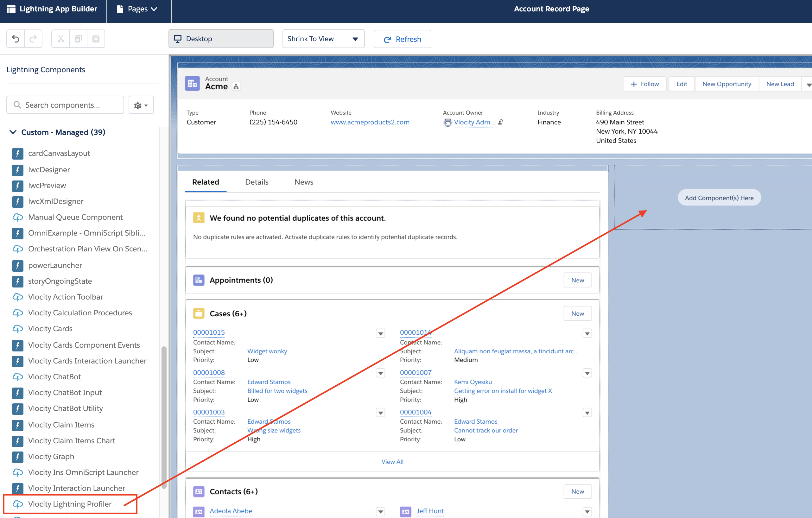Click the Appointments list icon
The width and height of the screenshot is (812, 518).
(x=199, y=280)
